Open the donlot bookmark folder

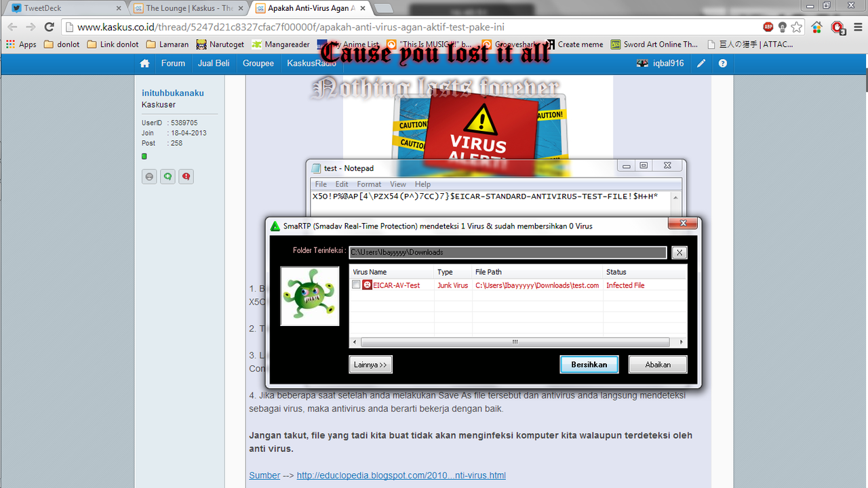pos(62,44)
